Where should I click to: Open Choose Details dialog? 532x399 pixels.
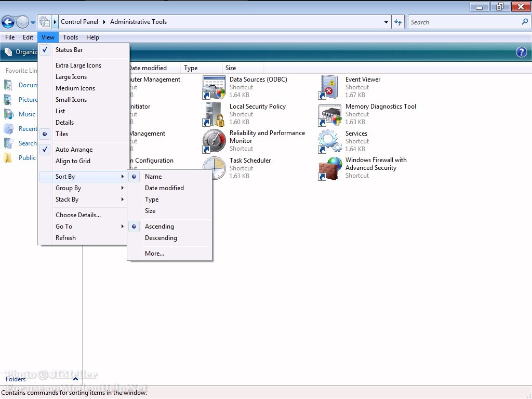(84, 215)
